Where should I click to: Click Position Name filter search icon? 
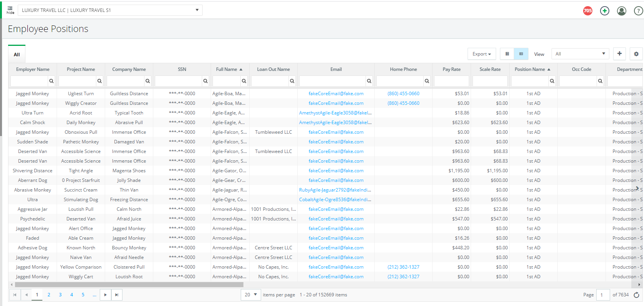552,81
